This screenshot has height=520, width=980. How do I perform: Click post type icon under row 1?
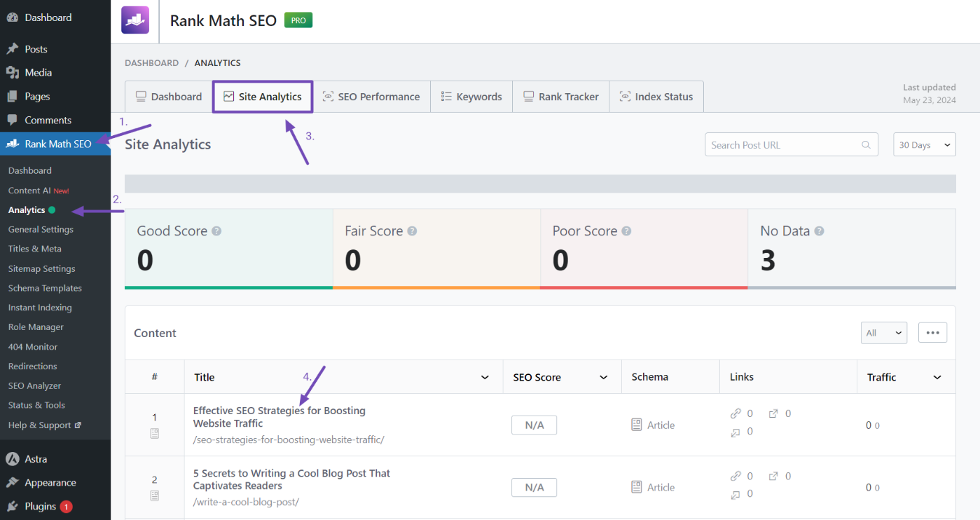tap(155, 434)
